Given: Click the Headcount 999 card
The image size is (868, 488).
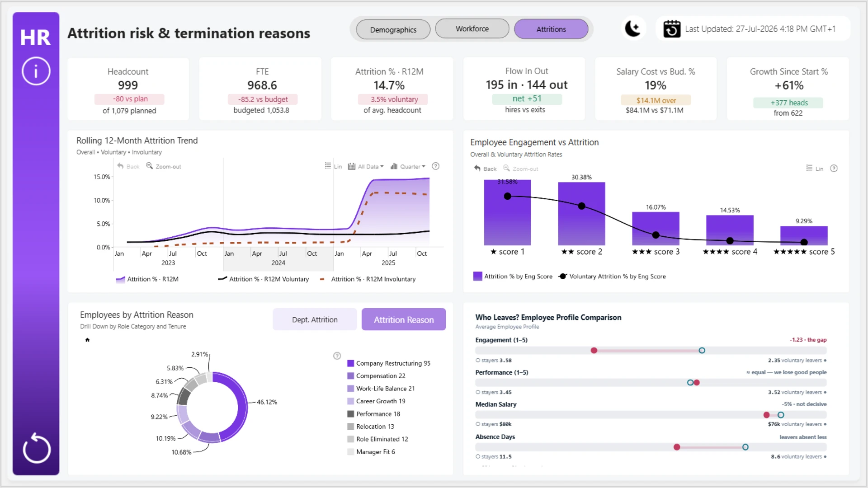Looking at the screenshot, I should point(128,89).
